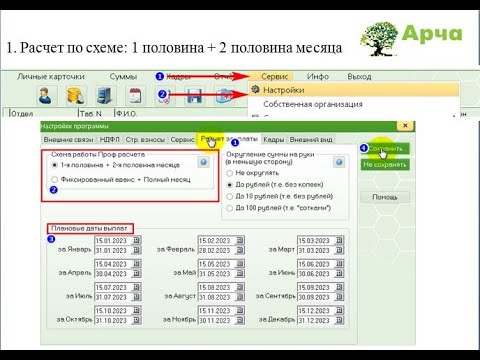This screenshot has width=480, height=360.
Task: Click the Не сохранять button
Action: (x=385, y=164)
